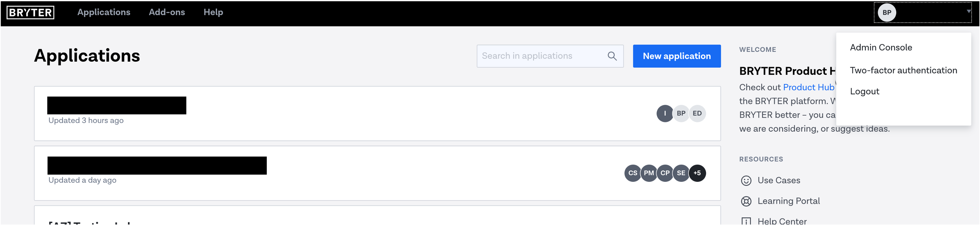Choose Two-factor authentication option
Screen dimensions: 980x225
coord(903,70)
